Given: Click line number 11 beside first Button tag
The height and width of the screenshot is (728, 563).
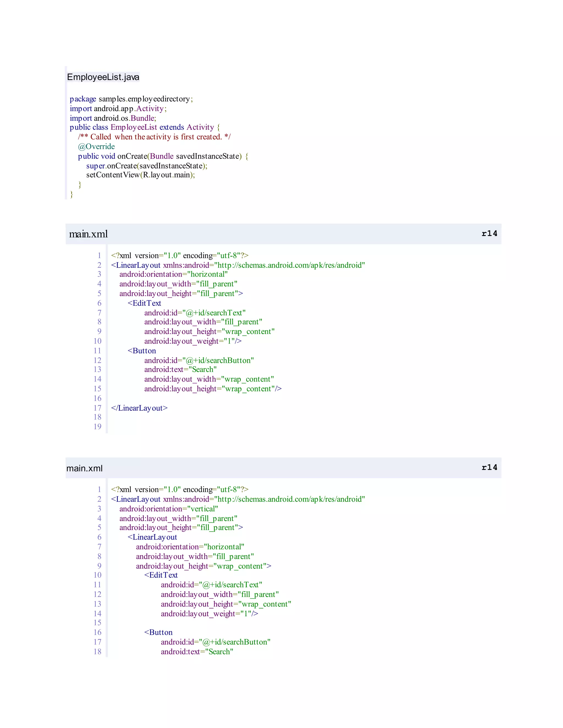Looking at the screenshot, I should (97, 351).
